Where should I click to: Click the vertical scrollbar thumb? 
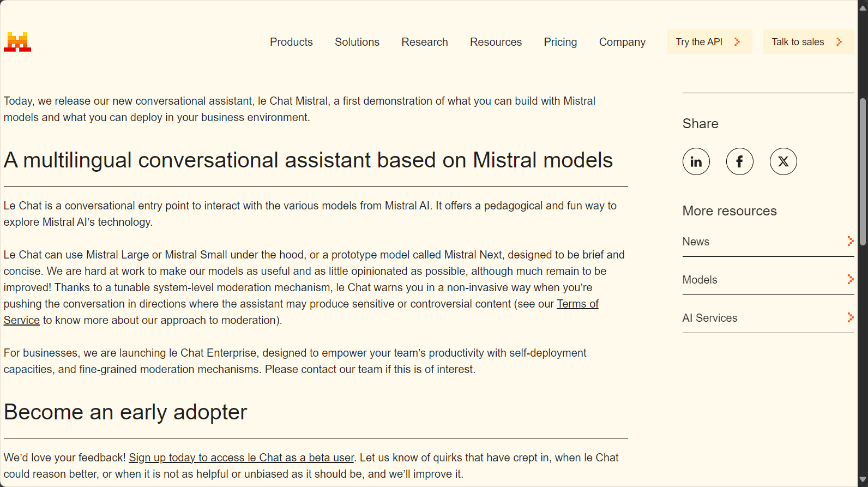pos(863,172)
